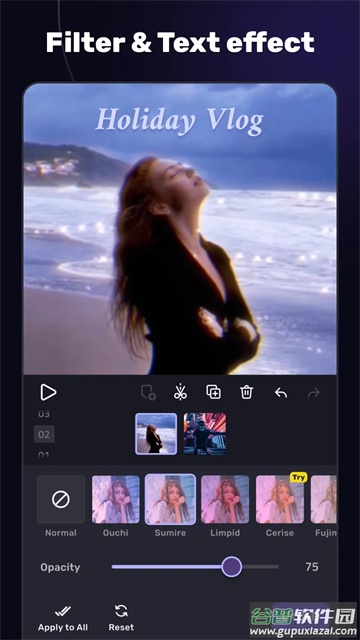The image size is (360, 640).
Task: Undo the last edit
Action: 280,393
